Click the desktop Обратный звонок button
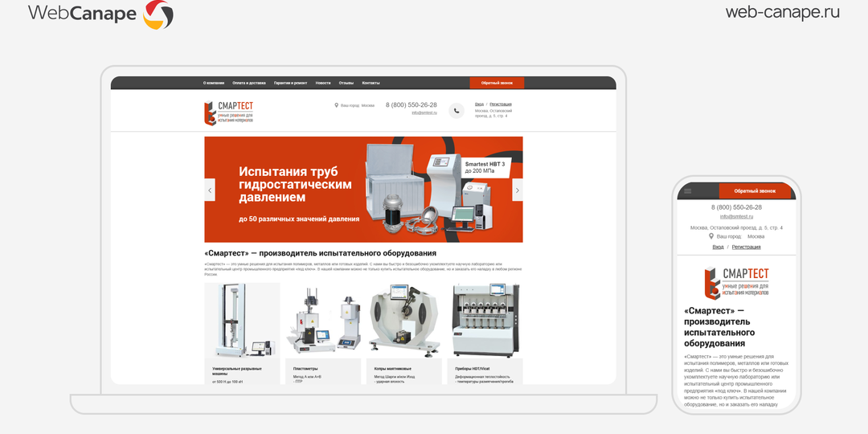Image resolution: width=868 pixels, height=434 pixels. 497,83
